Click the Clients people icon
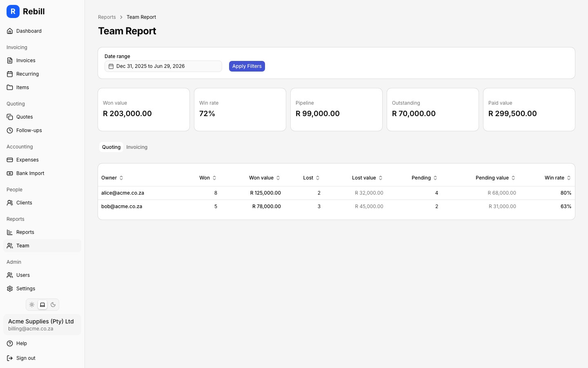 click(10, 203)
